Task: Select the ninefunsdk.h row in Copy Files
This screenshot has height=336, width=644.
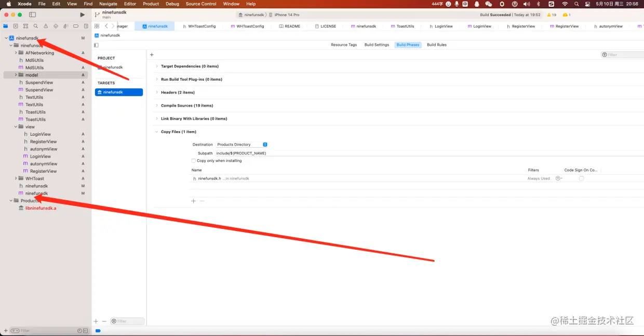Action: click(x=395, y=178)
